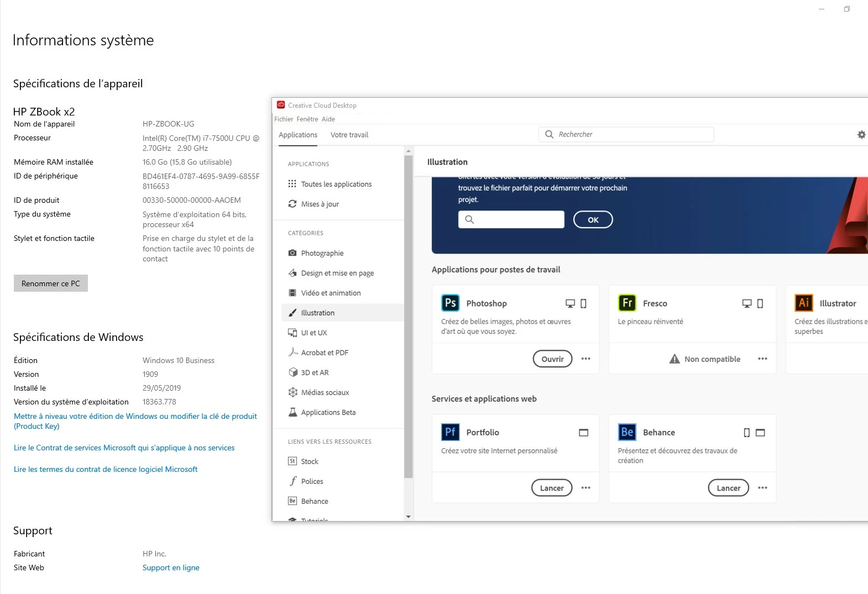This screenshot has height=594, width=868.
Task: Click the Applications Beta flask icon
Action: click(292, 412)
